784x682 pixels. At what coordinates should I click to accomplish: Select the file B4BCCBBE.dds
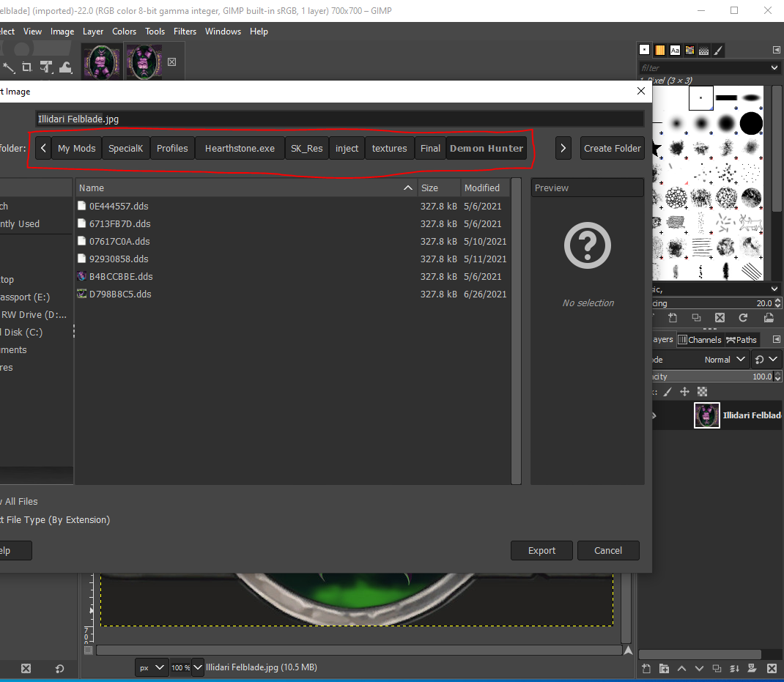click(121, 277)
